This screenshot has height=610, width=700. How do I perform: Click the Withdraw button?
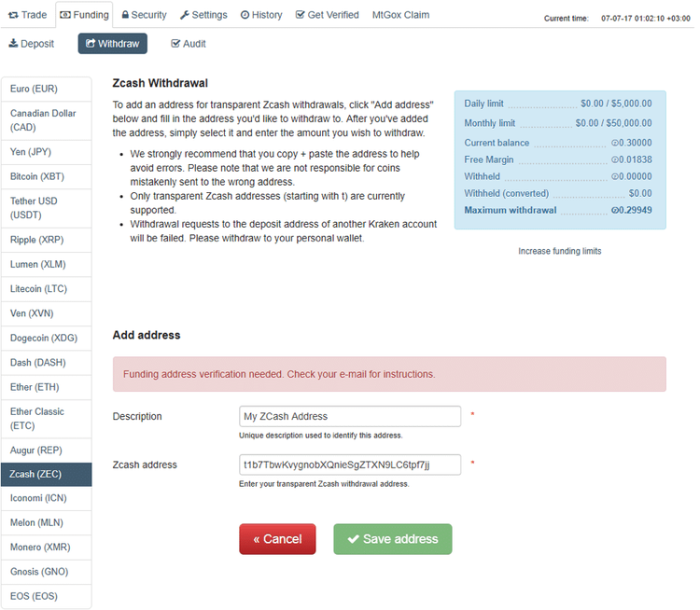[112, 44]
